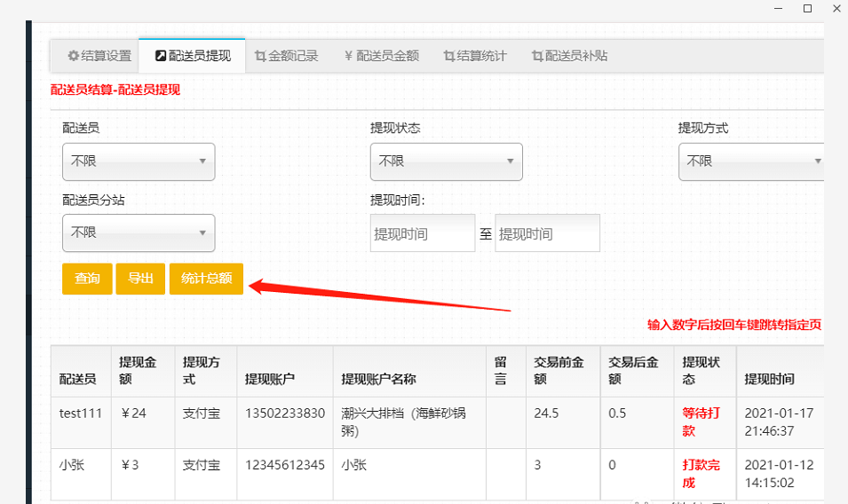Viewport: 848px width, 504px height.
Task: Go to the 结算统计 tab
Action: point(475,56)
